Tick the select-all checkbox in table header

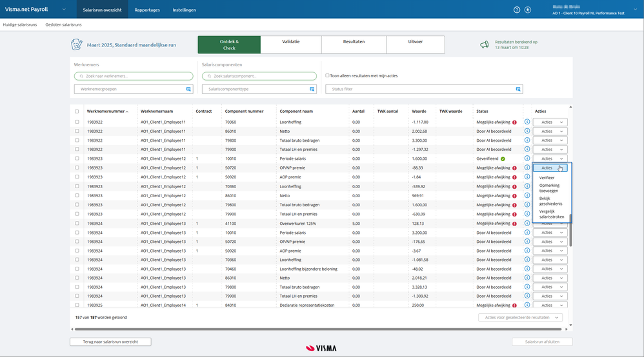tap(77, 111)
